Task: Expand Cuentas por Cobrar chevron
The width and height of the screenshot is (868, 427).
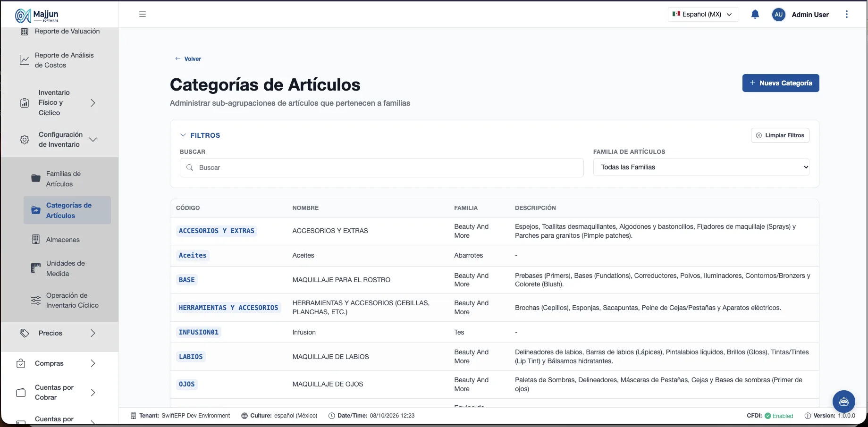Action: [x=93, y=393]
